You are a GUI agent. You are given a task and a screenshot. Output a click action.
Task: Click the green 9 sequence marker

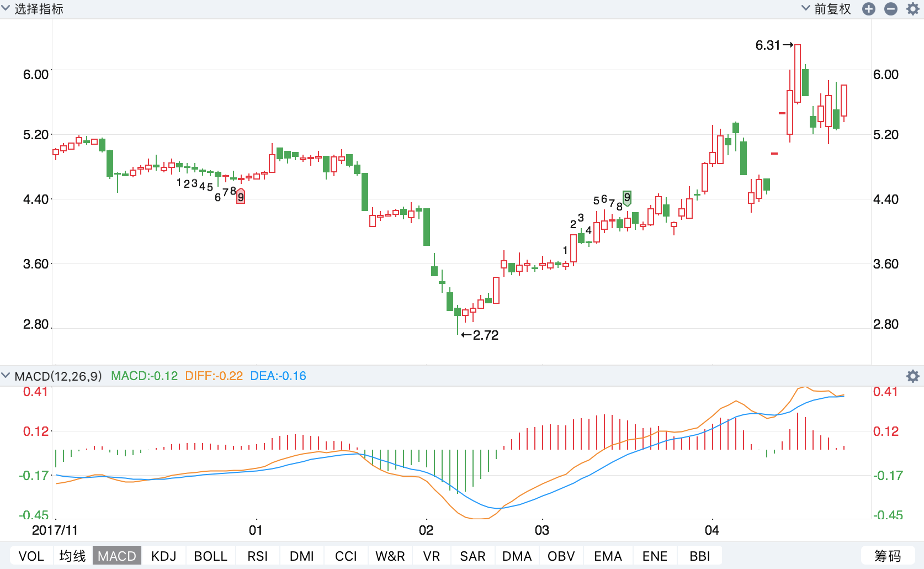click(627, 197)
